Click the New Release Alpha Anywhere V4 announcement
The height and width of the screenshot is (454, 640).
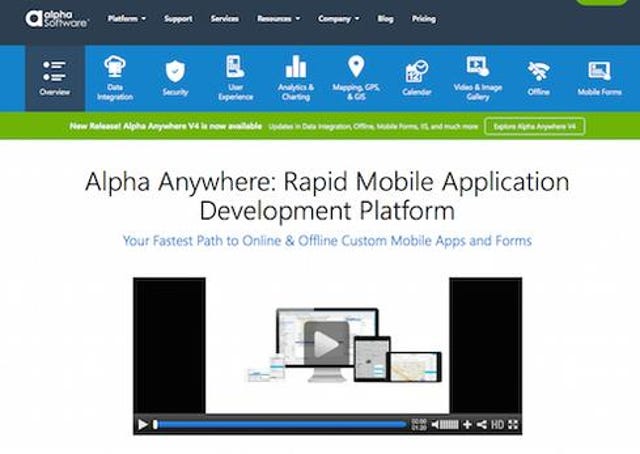click(165, 126)
